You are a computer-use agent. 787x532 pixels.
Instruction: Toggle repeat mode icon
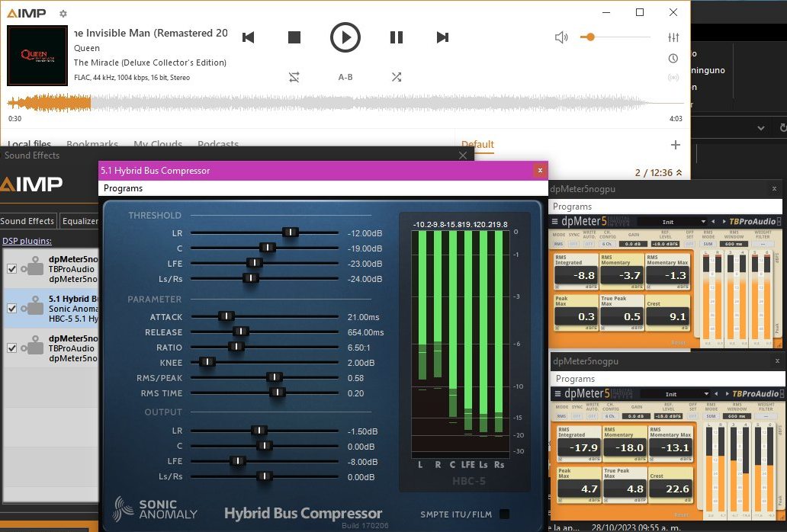click(x=294, y=77)
